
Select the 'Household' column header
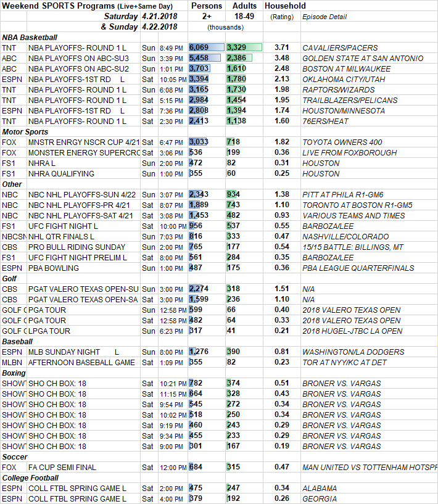[285, 6]
